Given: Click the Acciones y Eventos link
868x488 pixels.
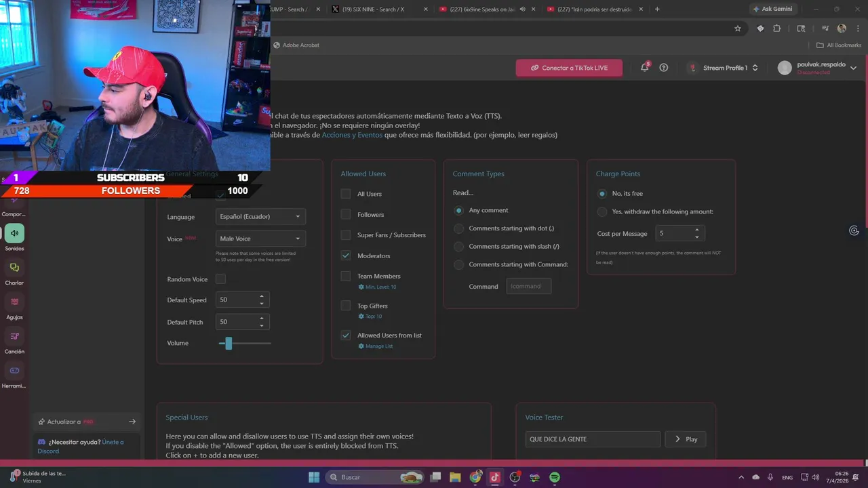Looking at the screenshot, I should tap(352, 135).
